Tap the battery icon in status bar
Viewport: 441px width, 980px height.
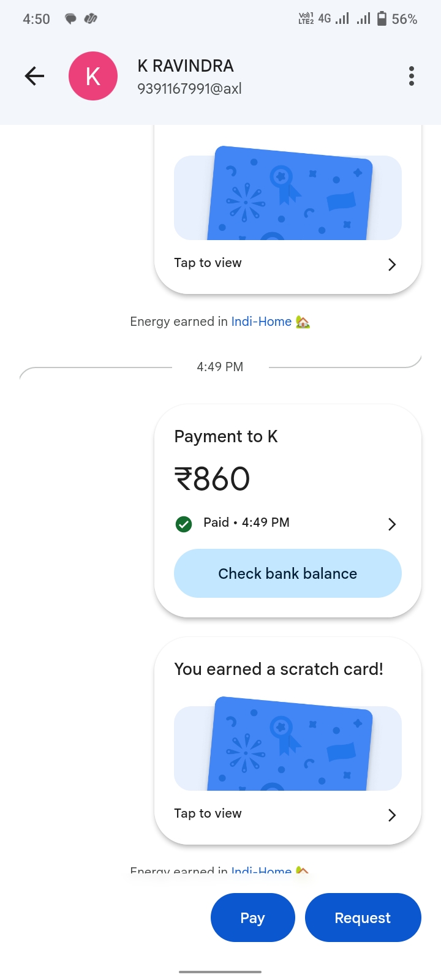pos(382,18)
